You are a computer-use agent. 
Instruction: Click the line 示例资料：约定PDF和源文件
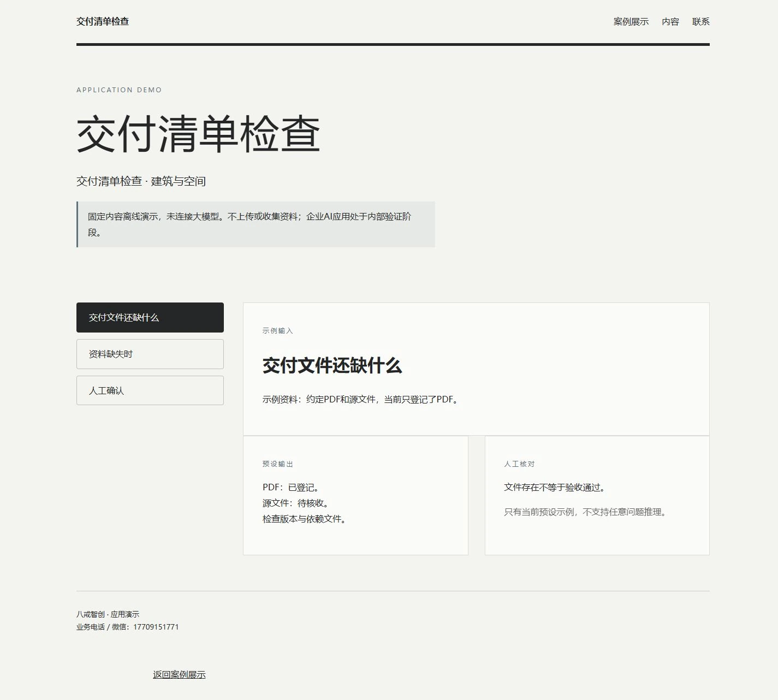[361, 399]
